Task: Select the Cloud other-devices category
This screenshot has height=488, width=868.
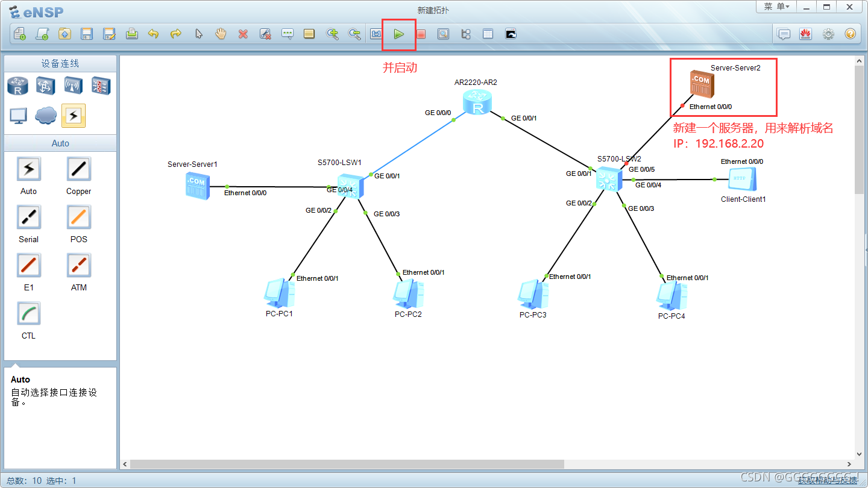Action: click(46, 115)
